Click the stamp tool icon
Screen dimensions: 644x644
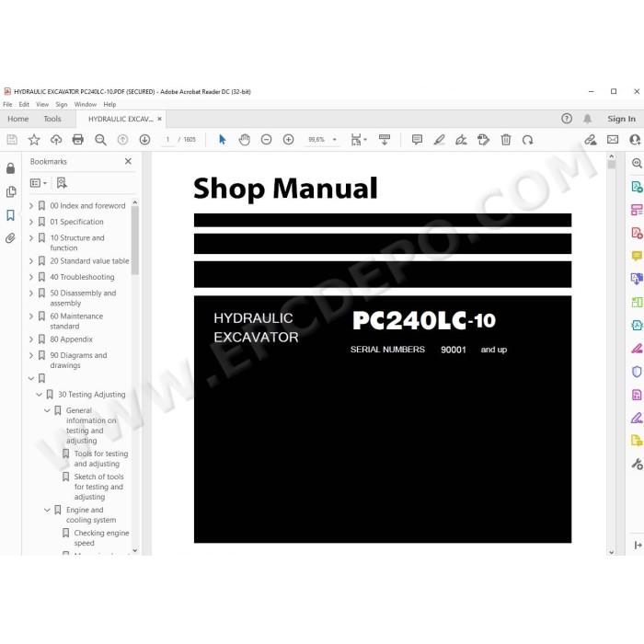point(483,140)
